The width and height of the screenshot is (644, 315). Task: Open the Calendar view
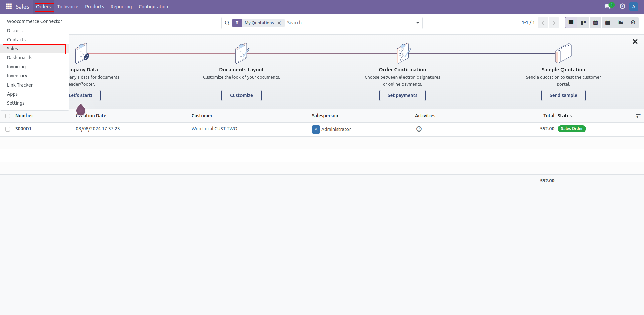[595, 23]
